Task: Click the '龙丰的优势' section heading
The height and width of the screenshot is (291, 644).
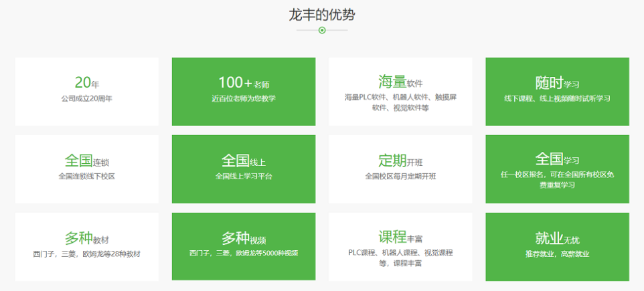Action: (322, 13)
